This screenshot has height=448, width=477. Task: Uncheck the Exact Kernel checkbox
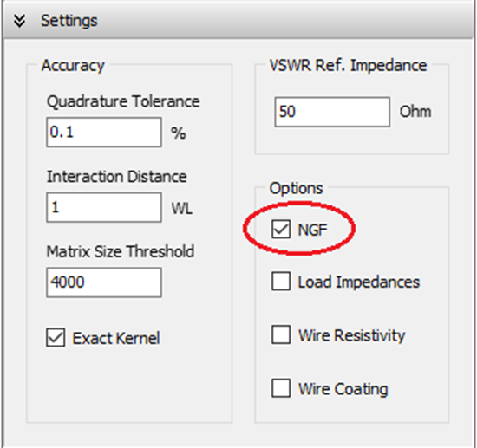click(x=56, y=337)
